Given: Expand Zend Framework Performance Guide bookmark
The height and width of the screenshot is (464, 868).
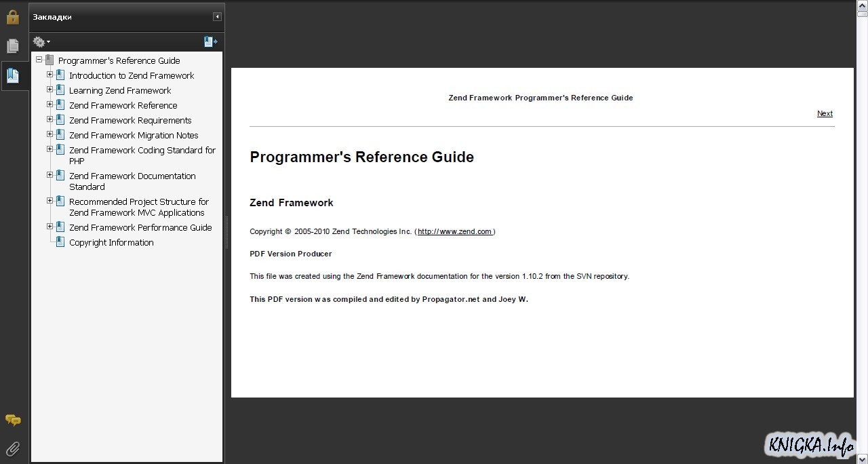Looking at the screenshot, I should [50, 227].
